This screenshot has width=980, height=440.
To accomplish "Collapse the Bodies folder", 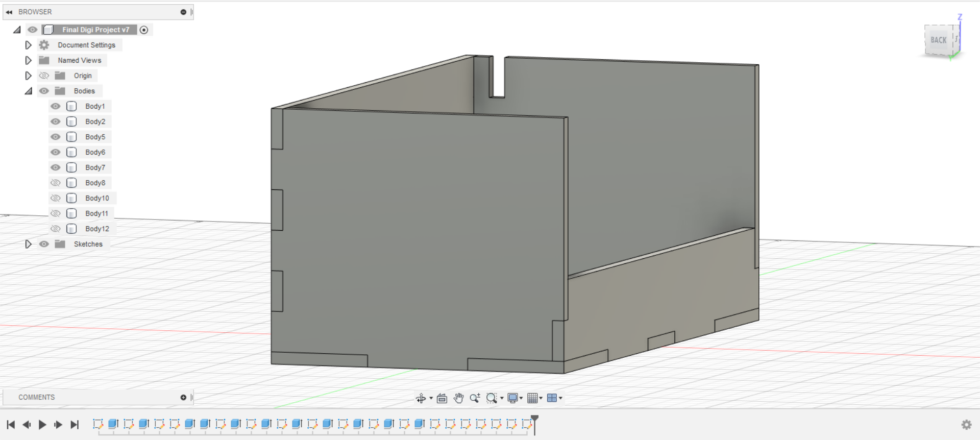I will pyautogui.click(x=28, y=91).
